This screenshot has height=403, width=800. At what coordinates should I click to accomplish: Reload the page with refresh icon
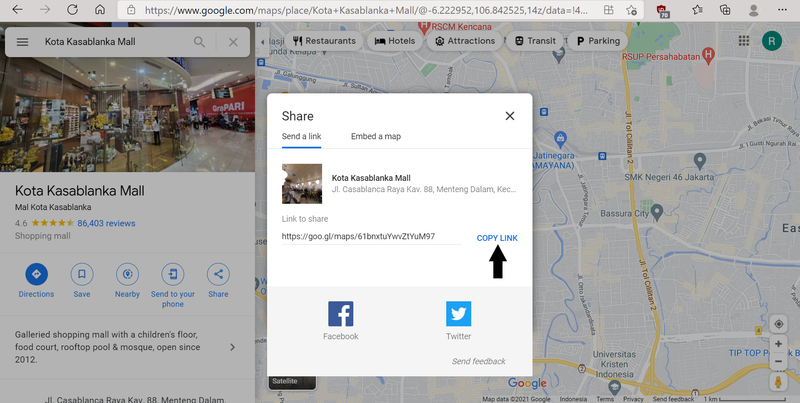[x=72, y=10]
